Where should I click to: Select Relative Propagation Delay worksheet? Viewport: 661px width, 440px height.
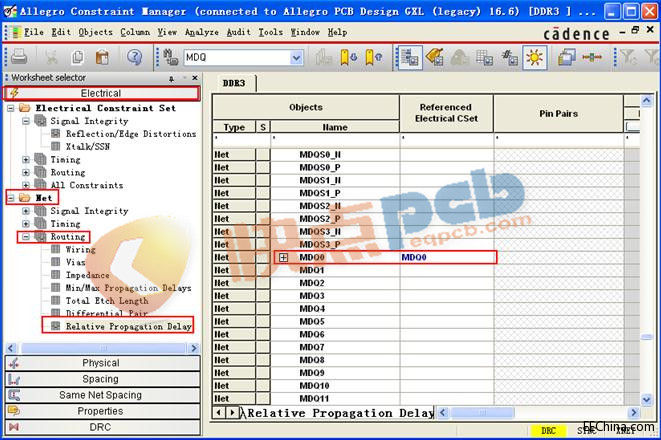[x=129, y=327]
